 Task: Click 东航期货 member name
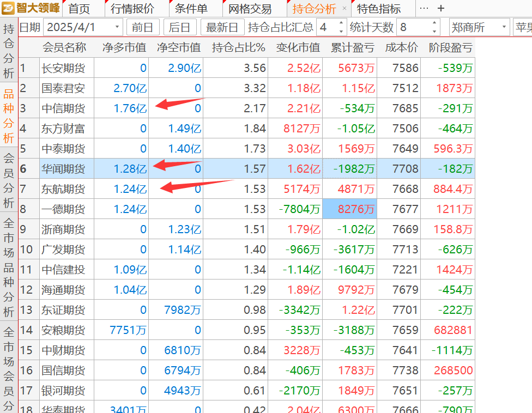tap(63, 189)
